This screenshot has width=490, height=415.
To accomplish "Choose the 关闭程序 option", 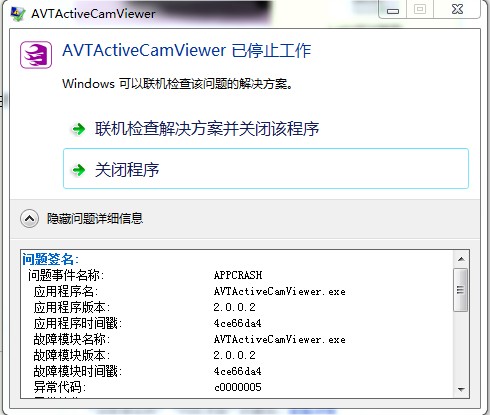I will coord(266,169).
